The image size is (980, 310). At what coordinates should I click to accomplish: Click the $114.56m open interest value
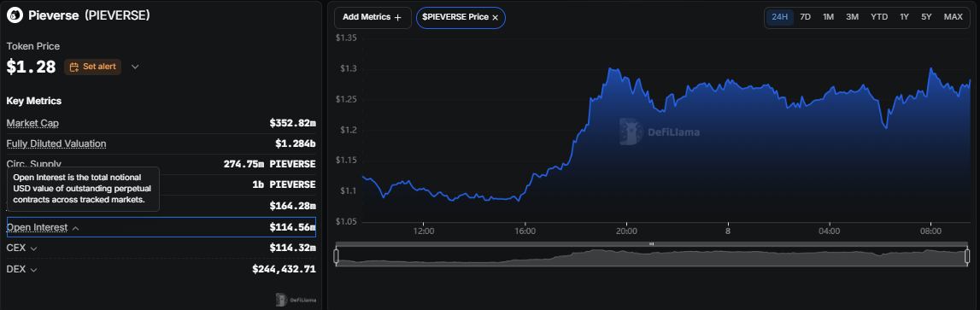click(292, 227)
